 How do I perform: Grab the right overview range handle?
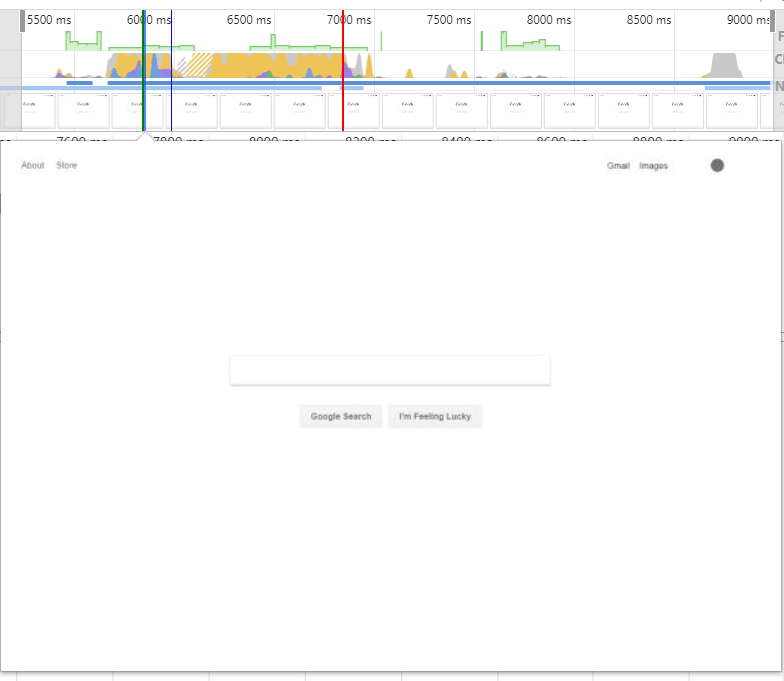tap(772, 21)
